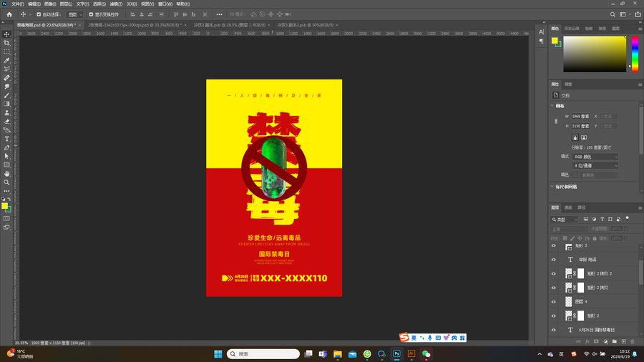Switch to the 通道 panel tab
Screen dimensions: 644x362
coord(568,207)
